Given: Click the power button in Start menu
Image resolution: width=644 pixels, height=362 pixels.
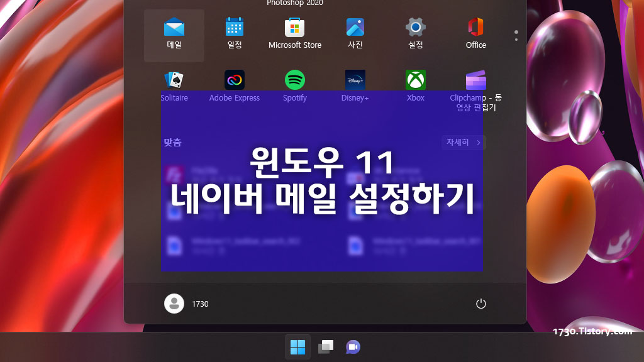Looking at the screenshot, I should tap(481, 304).
